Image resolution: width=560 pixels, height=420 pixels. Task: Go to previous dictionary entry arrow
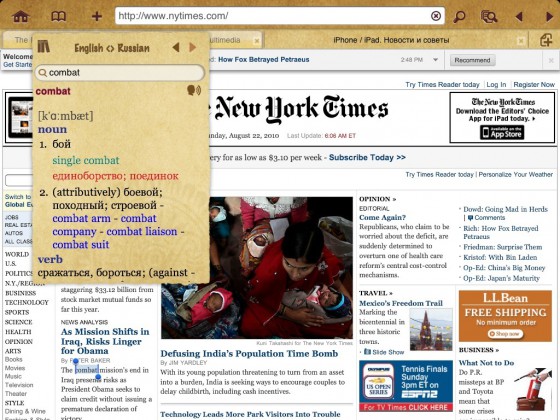point(176,47)
